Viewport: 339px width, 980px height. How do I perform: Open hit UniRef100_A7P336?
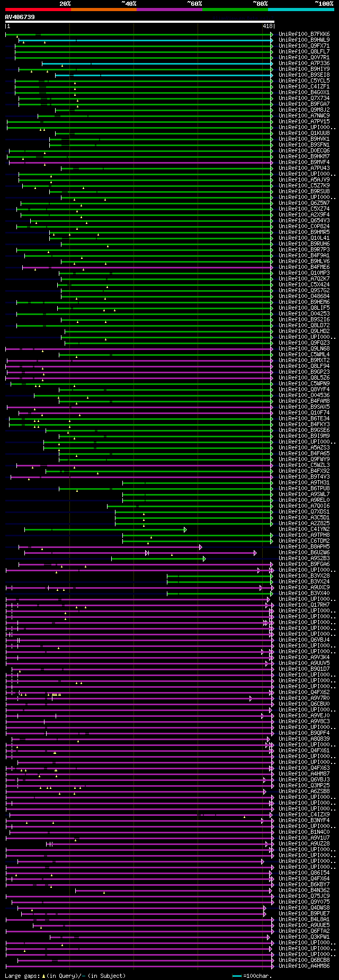point(304,63)
